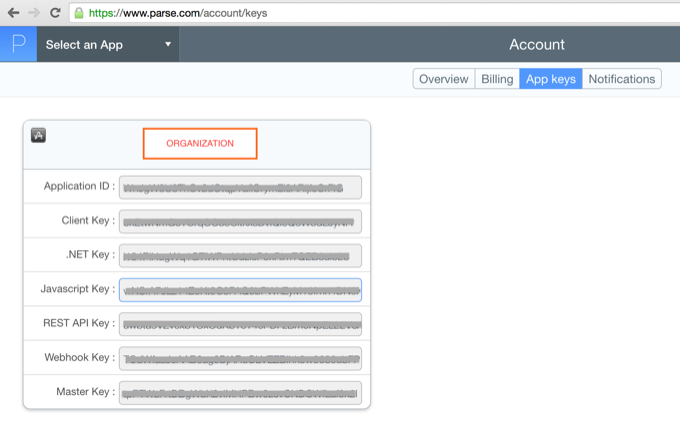Click the green SSL padlock icon
This screenshot has height=426, width=680.
pos(79,14)
